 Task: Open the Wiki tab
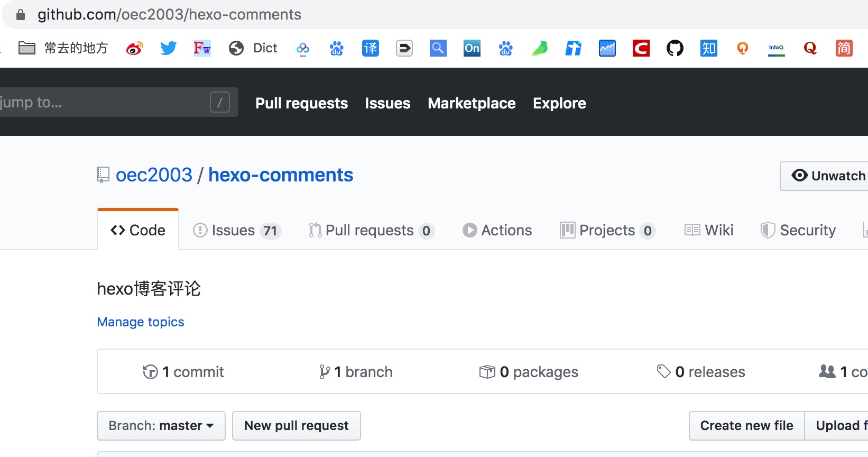[709, 231]
